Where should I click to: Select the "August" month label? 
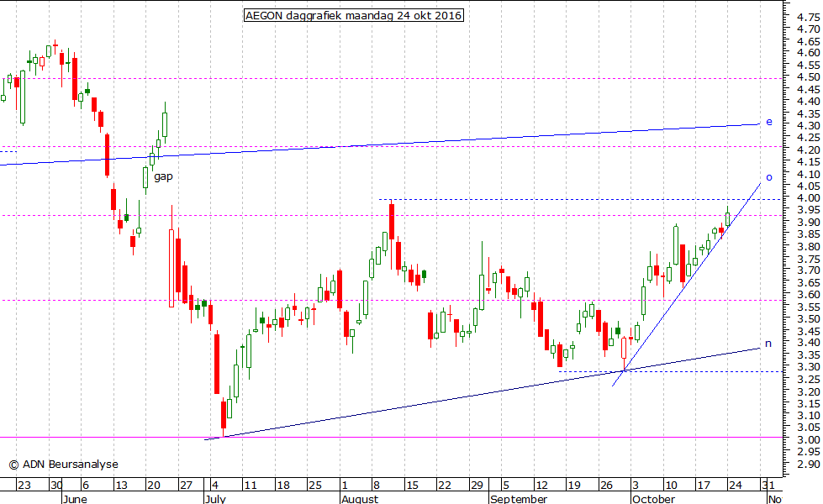pyautogui.click(x=360, y=499)
